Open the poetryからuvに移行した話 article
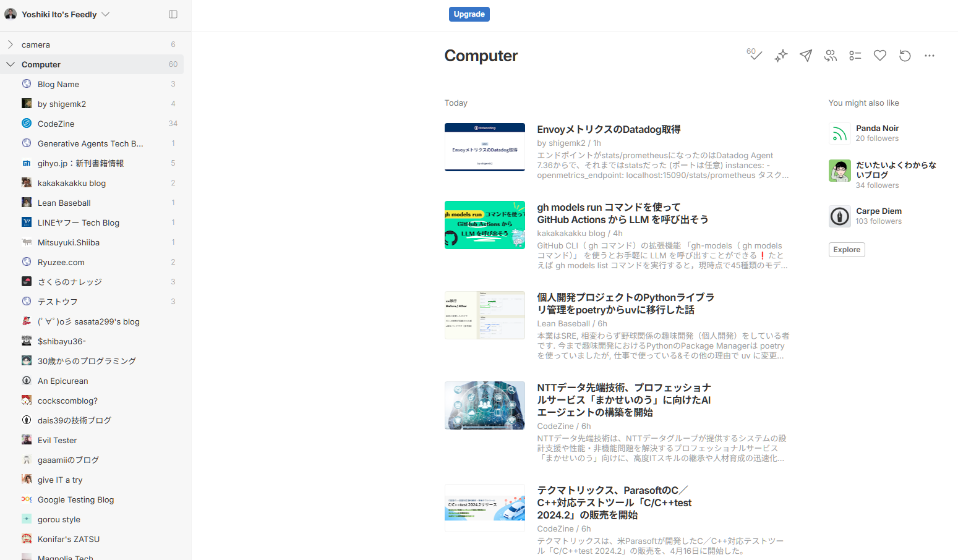This screenshot has height=560, width=958. (x=625, y=303)
